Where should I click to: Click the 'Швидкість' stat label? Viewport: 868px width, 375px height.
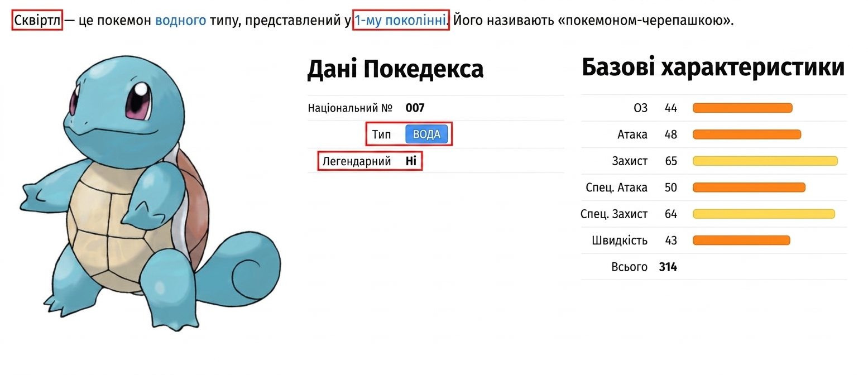(620, 241)
